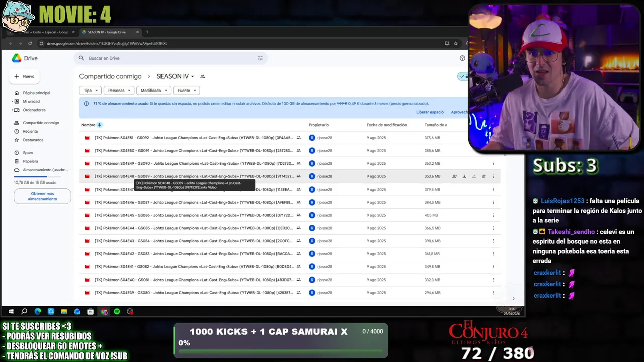Open more actions for S04E45 GS086
Image resolution: width=644 pixels, height=362 pixels.
(x=493, y=215)
